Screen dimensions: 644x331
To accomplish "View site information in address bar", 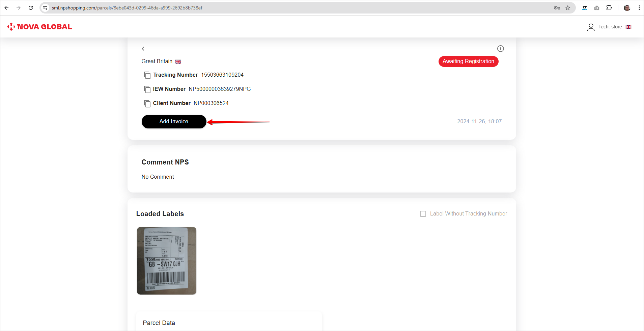I will [x=45, y=8].
